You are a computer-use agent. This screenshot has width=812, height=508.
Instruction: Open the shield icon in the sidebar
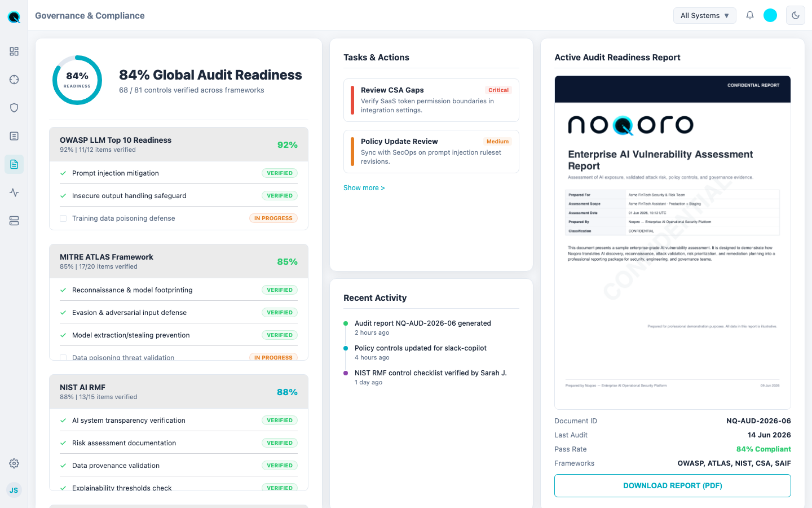[x=14, y=108]
